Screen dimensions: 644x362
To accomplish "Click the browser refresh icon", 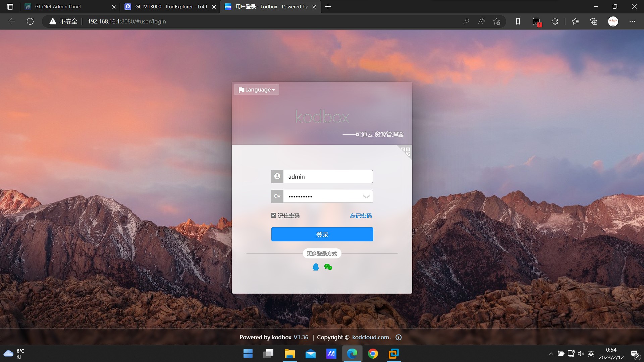I will [30, 21].
